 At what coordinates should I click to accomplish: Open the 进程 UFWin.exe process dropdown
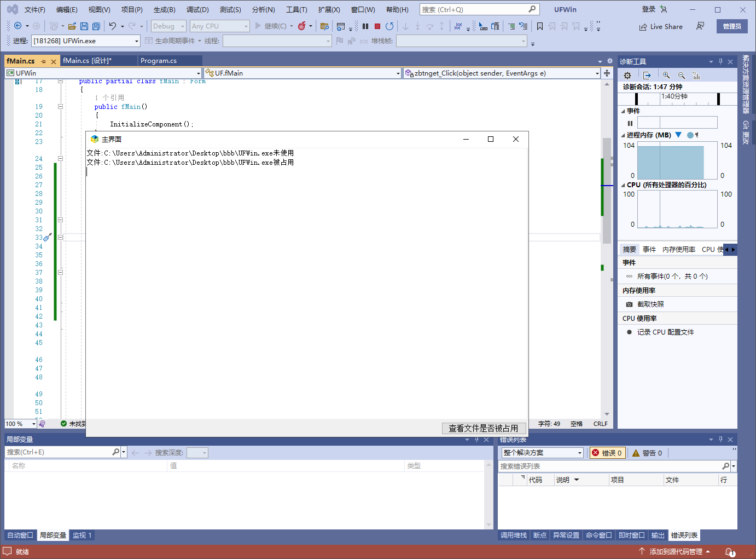[x=137, y=41]
